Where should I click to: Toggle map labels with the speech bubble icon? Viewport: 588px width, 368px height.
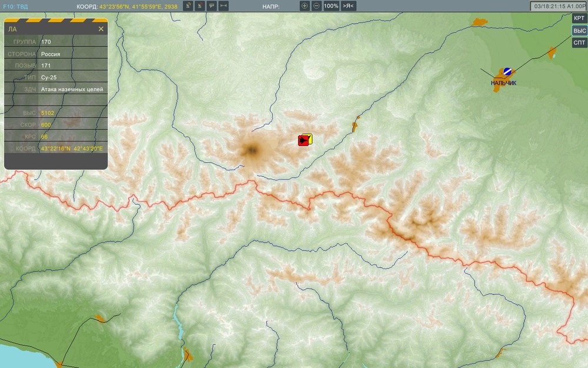tap(212, 6)
